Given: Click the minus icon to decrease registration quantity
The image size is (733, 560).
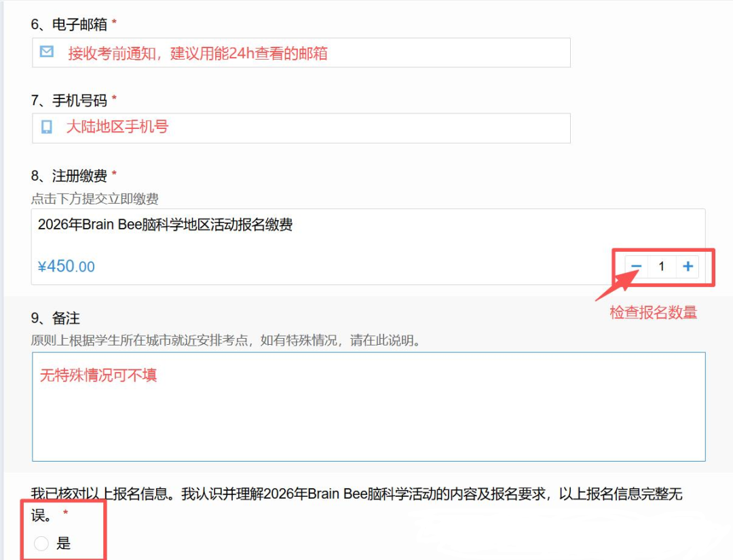Looking at the screenshot, I should point(635,267).
